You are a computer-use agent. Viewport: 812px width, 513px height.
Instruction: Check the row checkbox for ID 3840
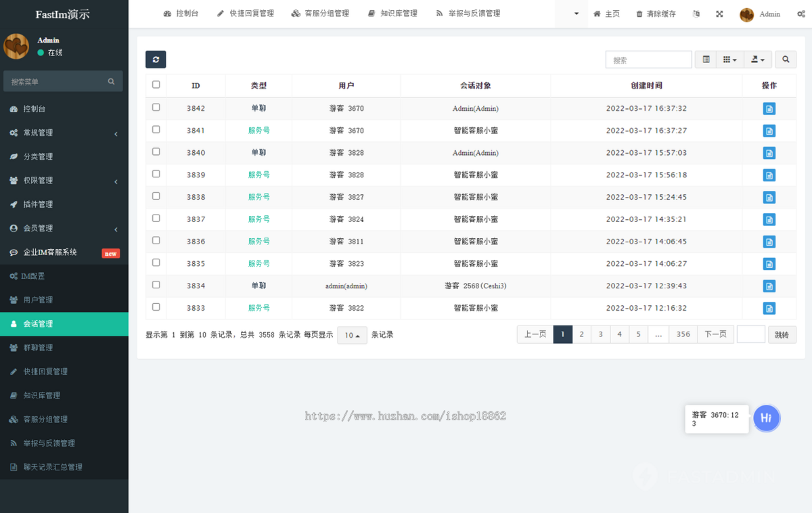[x=156, y=153]
